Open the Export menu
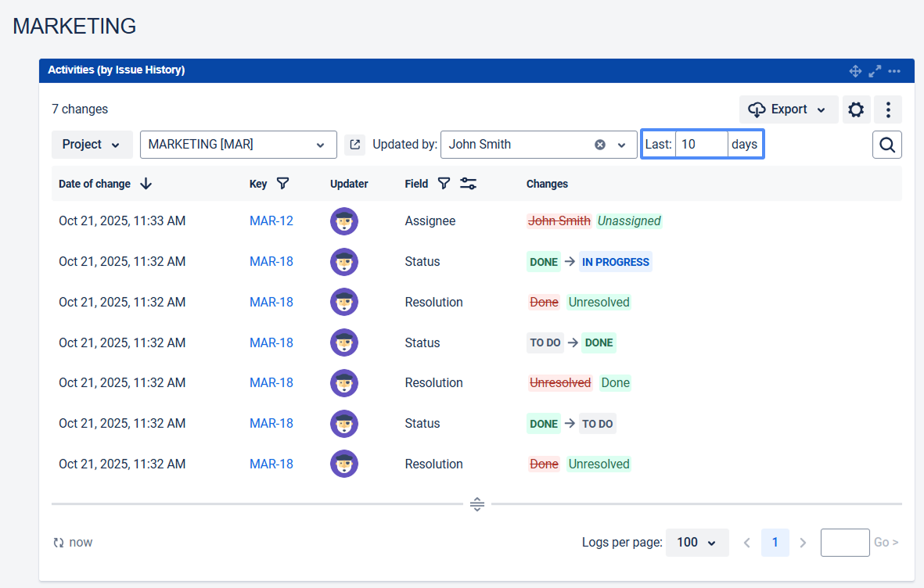Screen dimensions: 924x588 [x=788, y=109]
